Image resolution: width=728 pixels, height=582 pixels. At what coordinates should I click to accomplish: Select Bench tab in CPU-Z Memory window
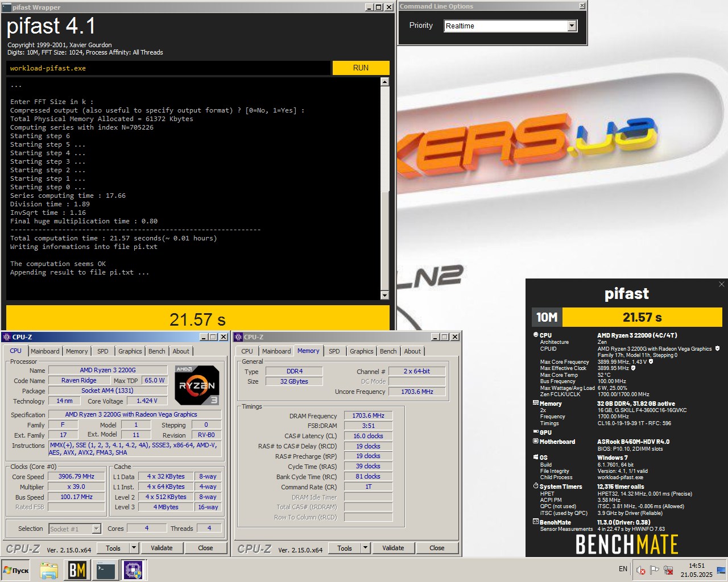click(x=388, y=351)
